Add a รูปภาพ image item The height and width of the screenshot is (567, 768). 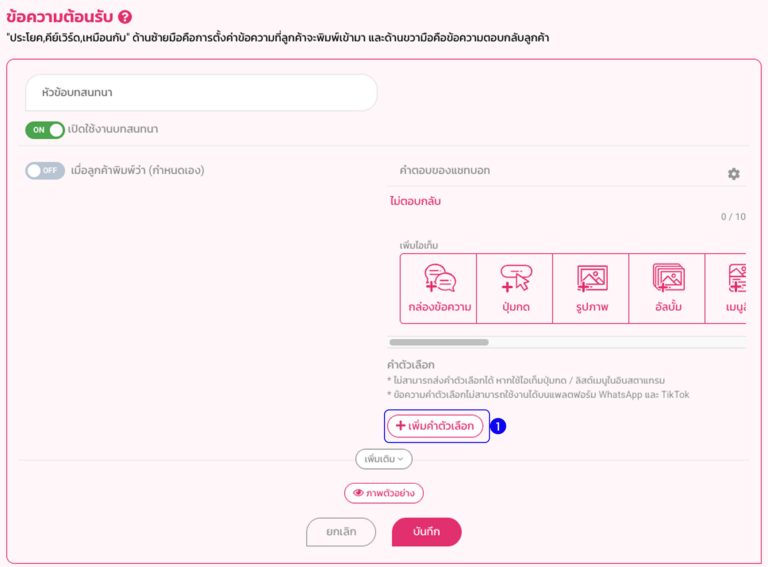tap(591, 288)
